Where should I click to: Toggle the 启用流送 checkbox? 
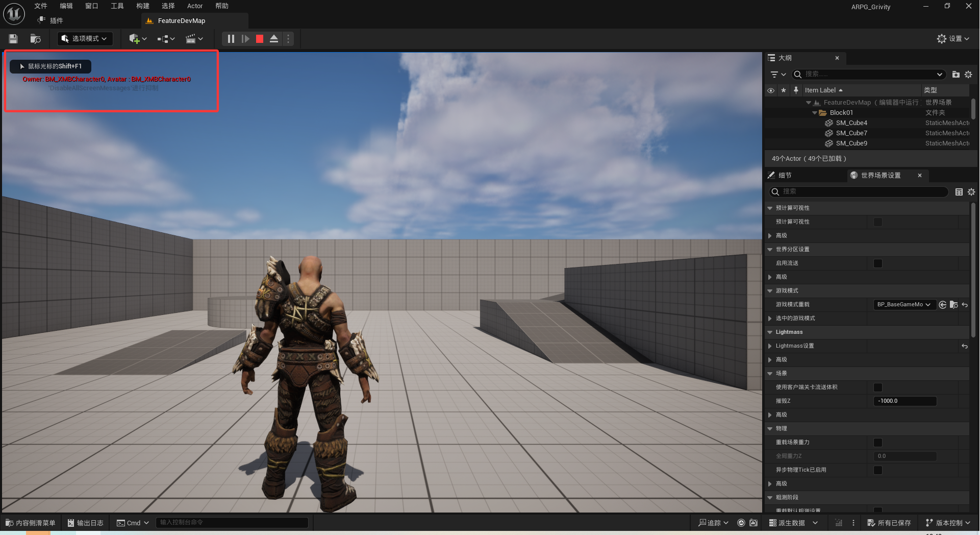pos(878,263)
